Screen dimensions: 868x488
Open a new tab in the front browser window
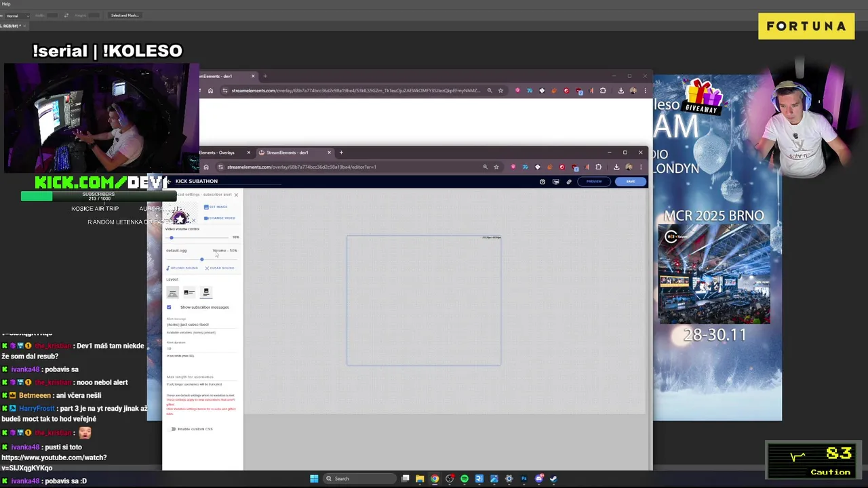coord(341,152)
